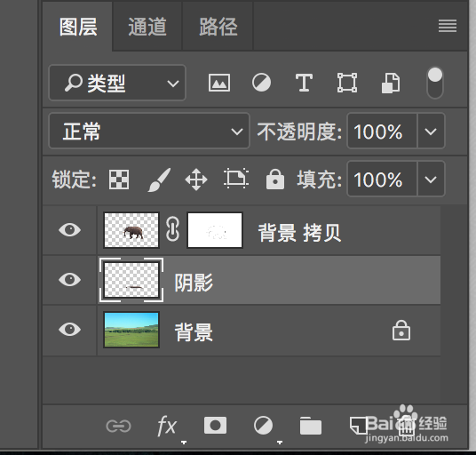Switch to the 路径 tab
The height and width of the screenshot is (455, 476).
click(x=218, y=27)
